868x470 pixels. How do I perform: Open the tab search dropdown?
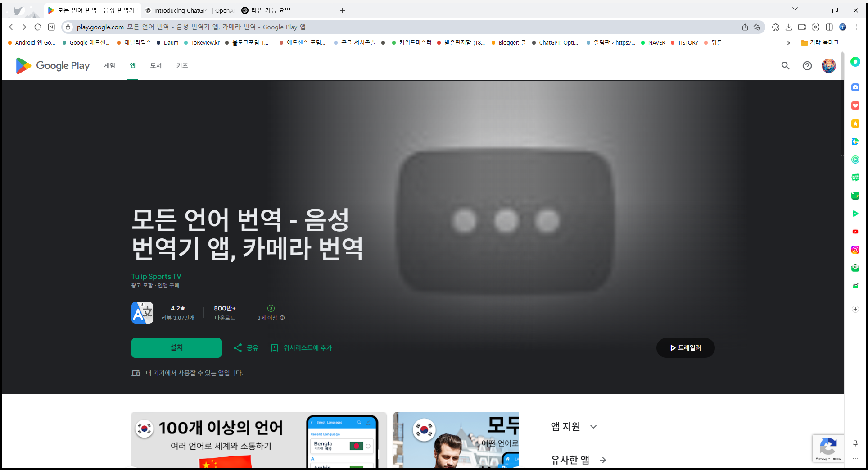(x=795, y=9)
